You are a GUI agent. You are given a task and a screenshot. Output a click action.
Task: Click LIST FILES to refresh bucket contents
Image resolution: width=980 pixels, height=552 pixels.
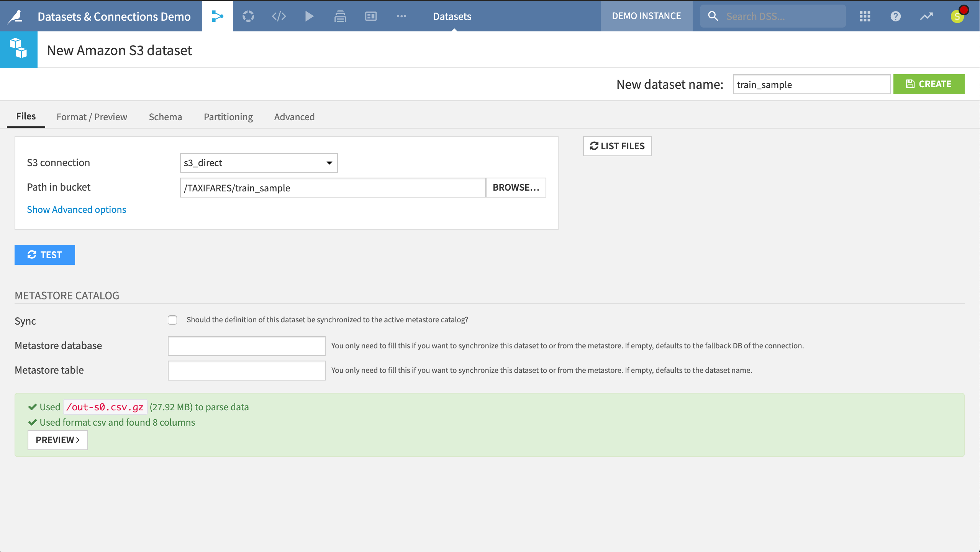point(617,146)
